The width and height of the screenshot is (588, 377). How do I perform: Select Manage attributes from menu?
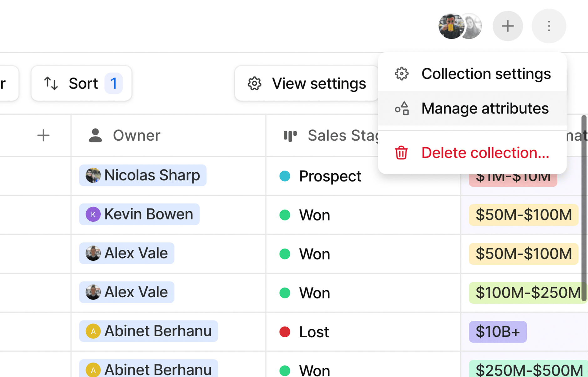tap(472, 108)
